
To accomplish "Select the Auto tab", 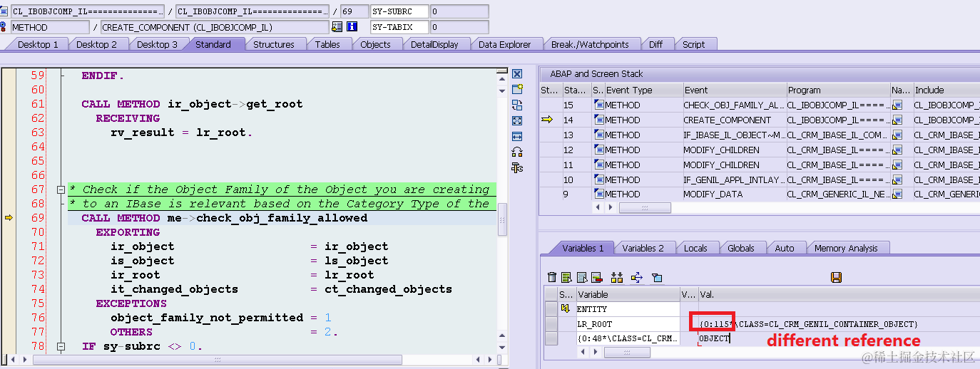I will coord(784,248).
